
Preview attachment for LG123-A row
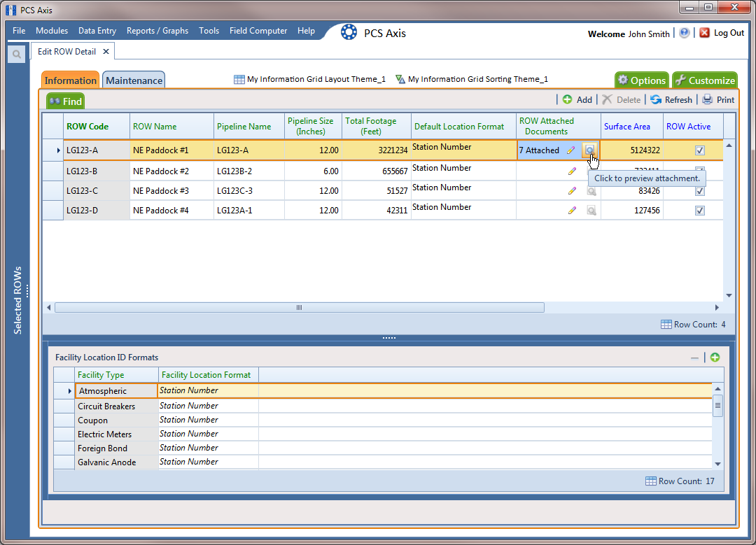(589, 150)
